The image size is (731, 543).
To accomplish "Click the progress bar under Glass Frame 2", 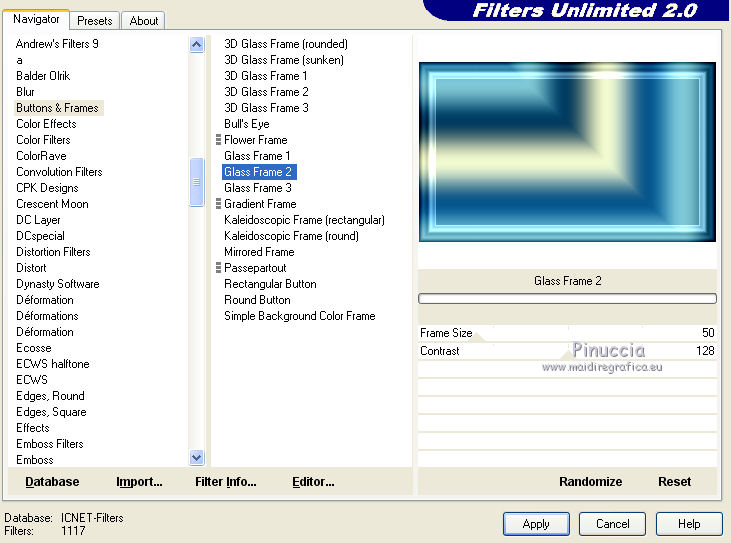I will (567, 298).
